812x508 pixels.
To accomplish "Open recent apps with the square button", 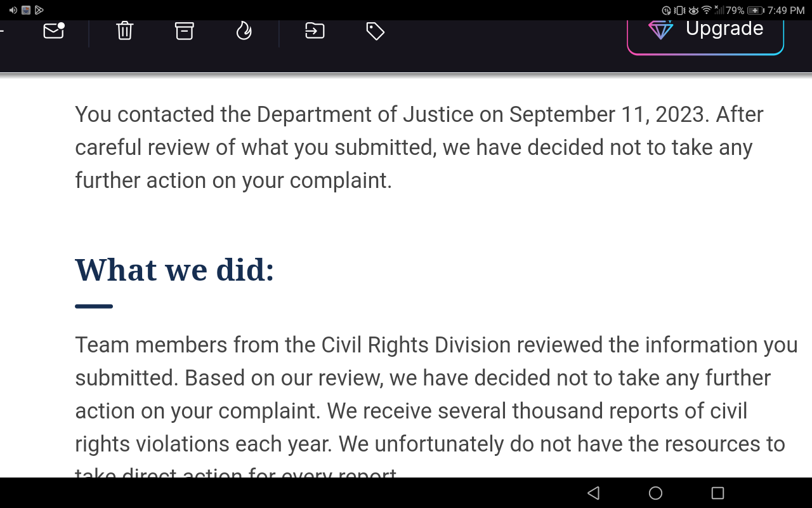I will click(717, 493).
